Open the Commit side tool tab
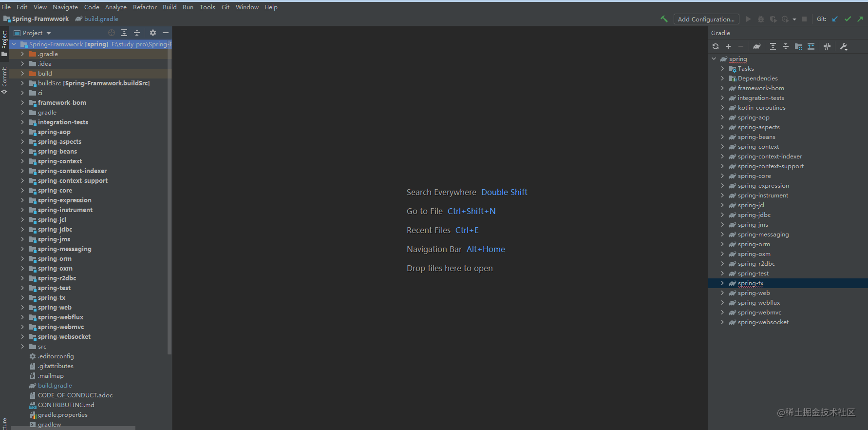The image size is (868, 430). [x=4, y=79]
